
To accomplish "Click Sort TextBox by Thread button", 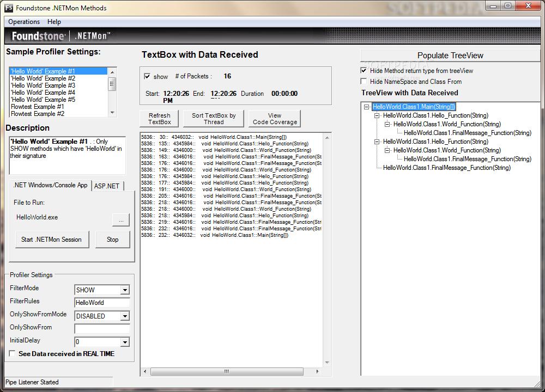I will (x=214, y=119).
